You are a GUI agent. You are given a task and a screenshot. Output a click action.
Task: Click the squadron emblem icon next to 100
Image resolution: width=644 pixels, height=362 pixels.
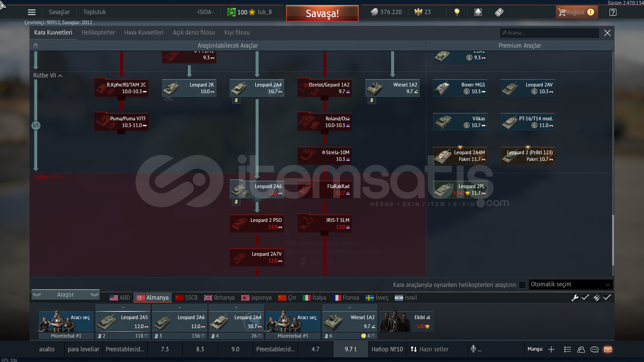[x=231, y=12]
